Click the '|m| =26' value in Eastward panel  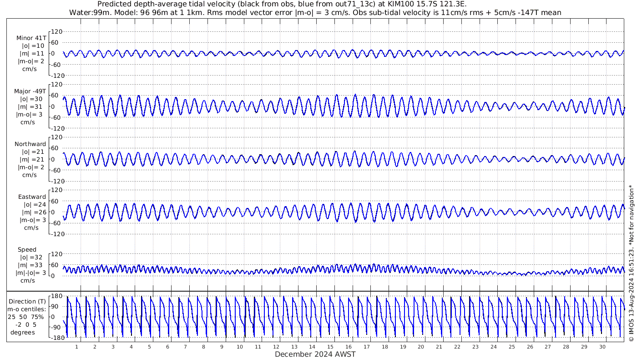pyautogui.click(x=35, y=212)
